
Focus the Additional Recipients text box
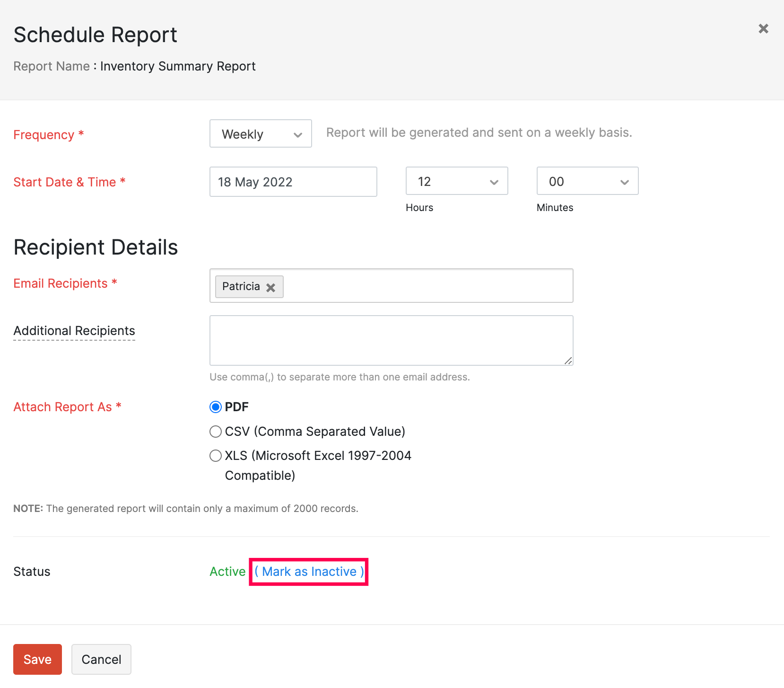[391, 340]
